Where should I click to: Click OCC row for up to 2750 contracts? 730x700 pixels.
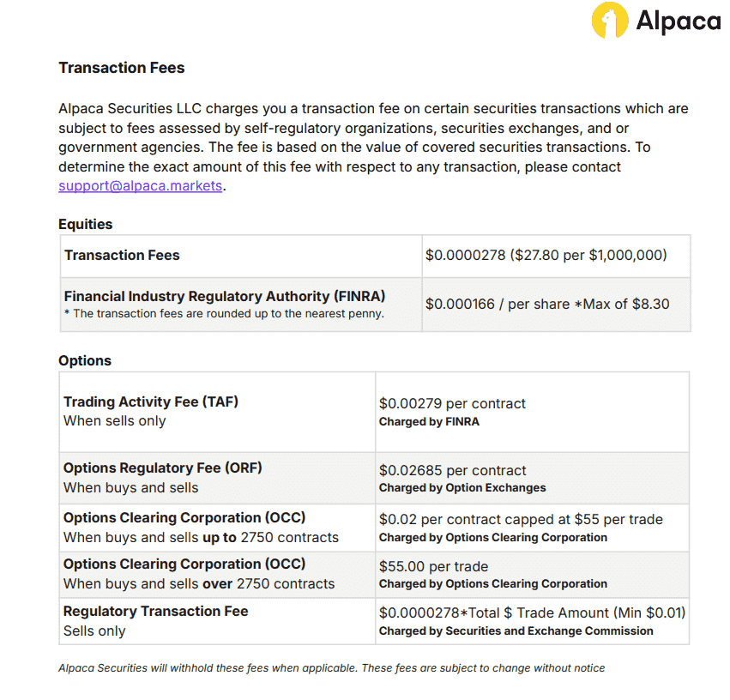click(374, 528)
